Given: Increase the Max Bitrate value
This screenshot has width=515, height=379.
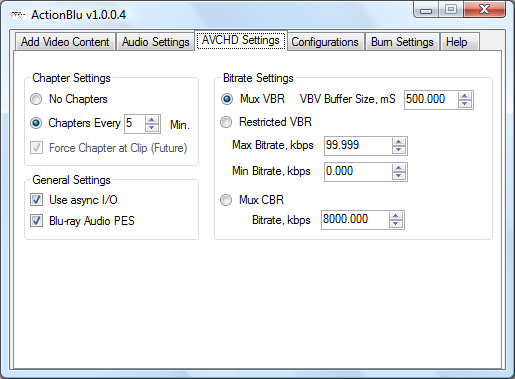Looking at the screenshot, I should (x=399, y=142).
